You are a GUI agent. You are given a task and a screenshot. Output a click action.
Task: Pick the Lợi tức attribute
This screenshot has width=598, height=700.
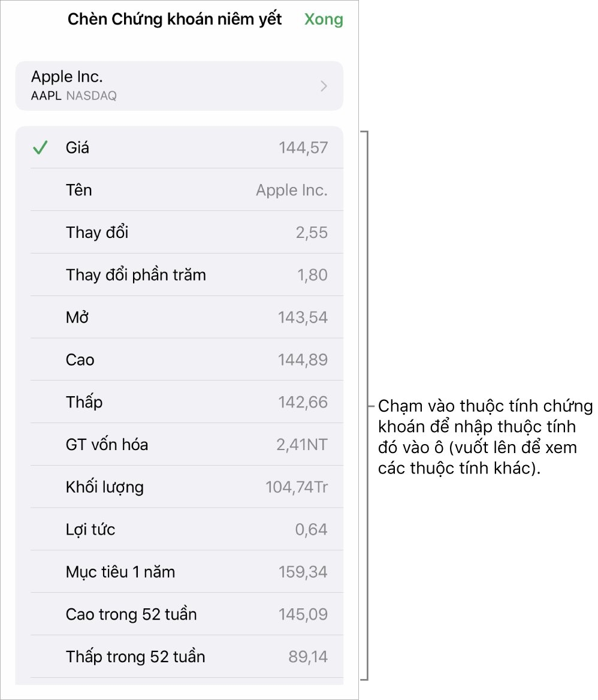(179, 529)
